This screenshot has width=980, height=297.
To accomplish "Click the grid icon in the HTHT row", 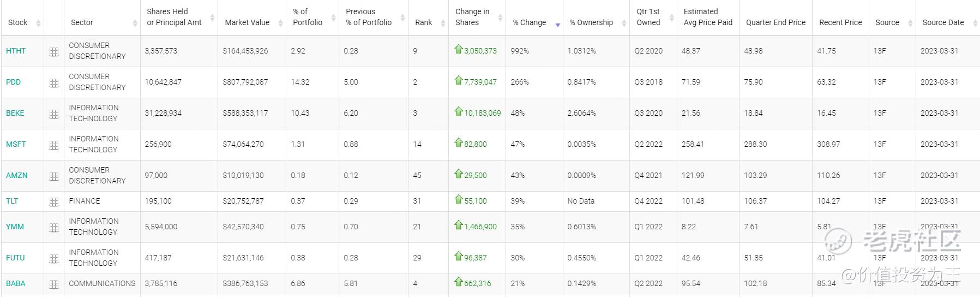I will pyautogui.click(x=54, y=52).
